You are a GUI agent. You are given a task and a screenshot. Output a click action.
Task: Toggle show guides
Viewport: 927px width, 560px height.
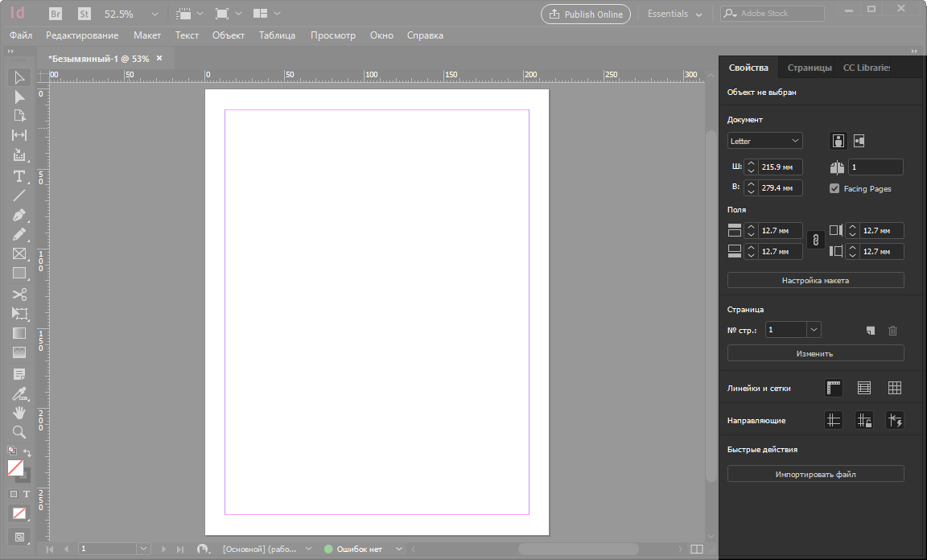click(834, 421)
